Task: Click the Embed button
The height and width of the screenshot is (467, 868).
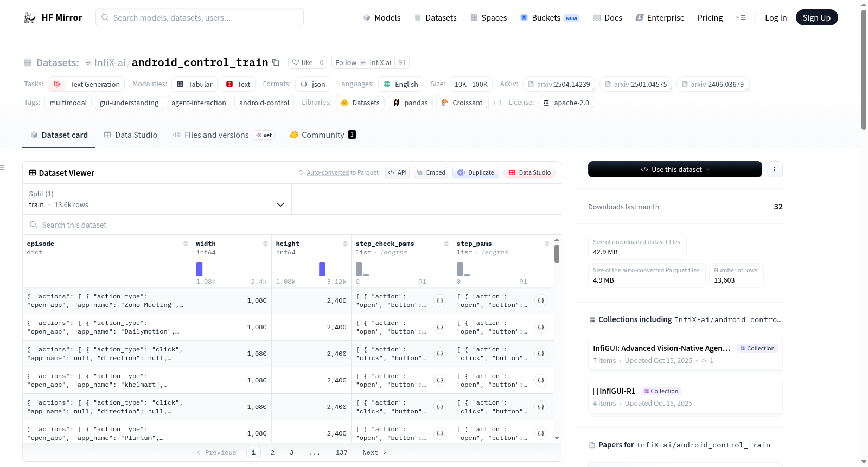Action: click(431, 172)
